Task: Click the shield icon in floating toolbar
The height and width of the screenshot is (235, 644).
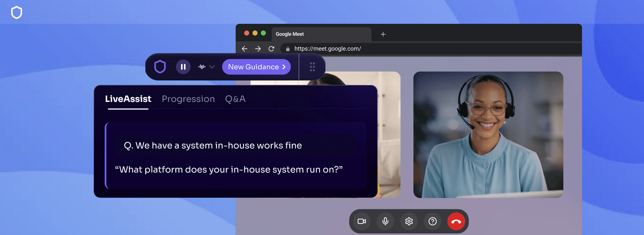Action: pyautogui.click(x=160, y=67)
